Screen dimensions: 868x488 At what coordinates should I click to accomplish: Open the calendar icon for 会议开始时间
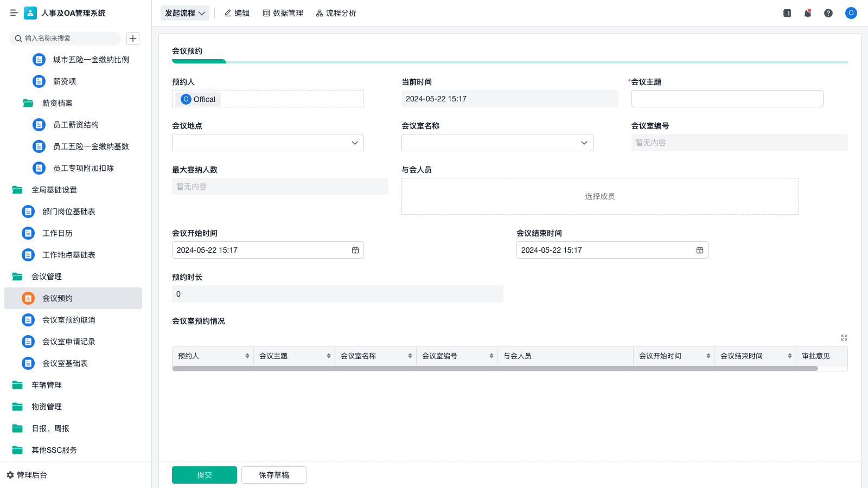coord(355,250)
